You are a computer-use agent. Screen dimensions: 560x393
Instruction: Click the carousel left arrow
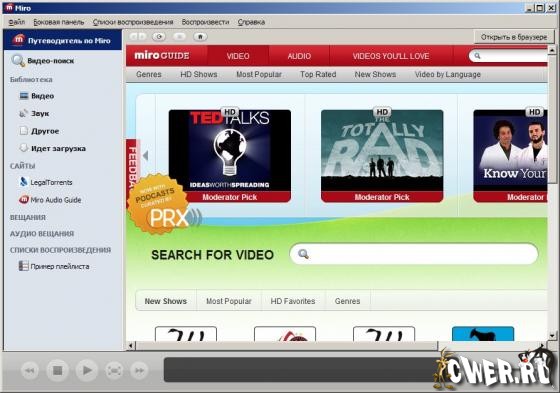(145, 155)
